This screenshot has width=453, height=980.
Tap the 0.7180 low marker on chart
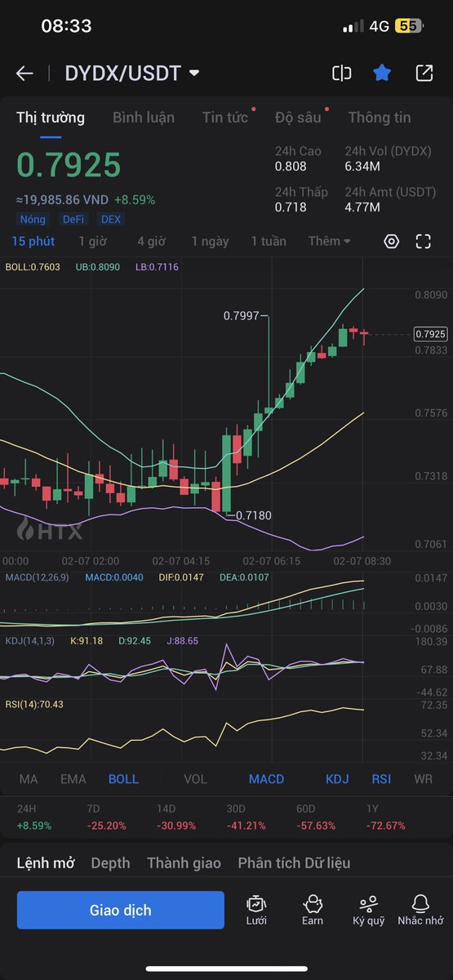coord(253,516)
